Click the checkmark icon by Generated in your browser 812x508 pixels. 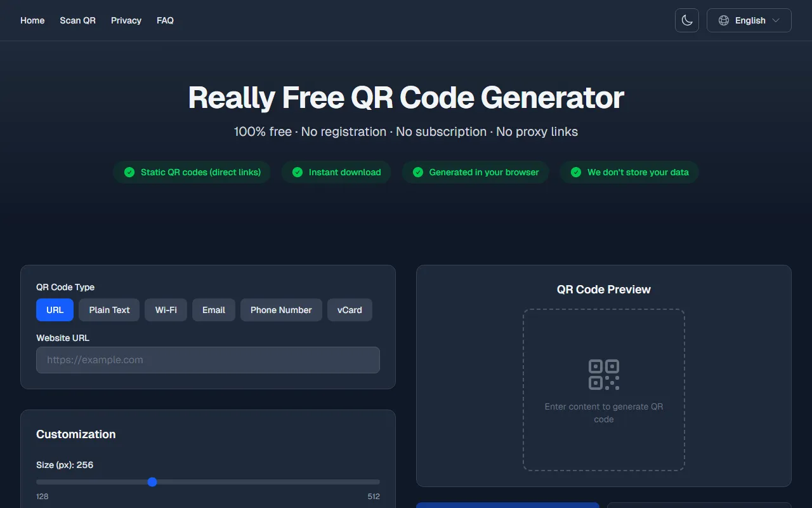click(418, 172)
